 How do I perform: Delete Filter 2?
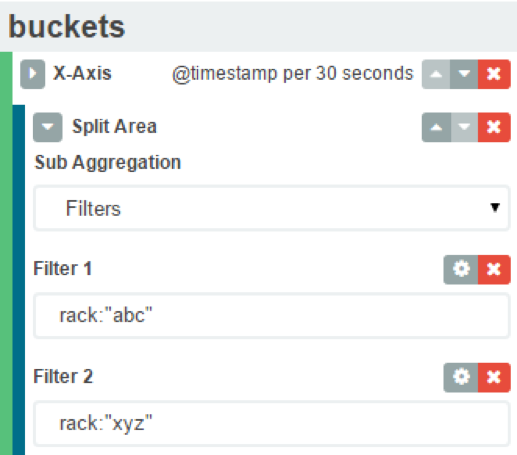coord(494,377)
